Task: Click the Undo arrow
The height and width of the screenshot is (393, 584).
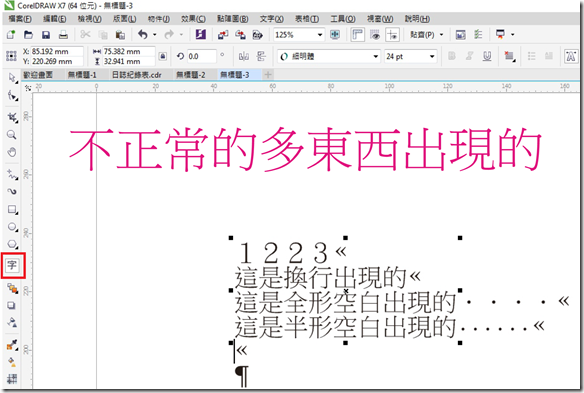Action: pos(143,35)
